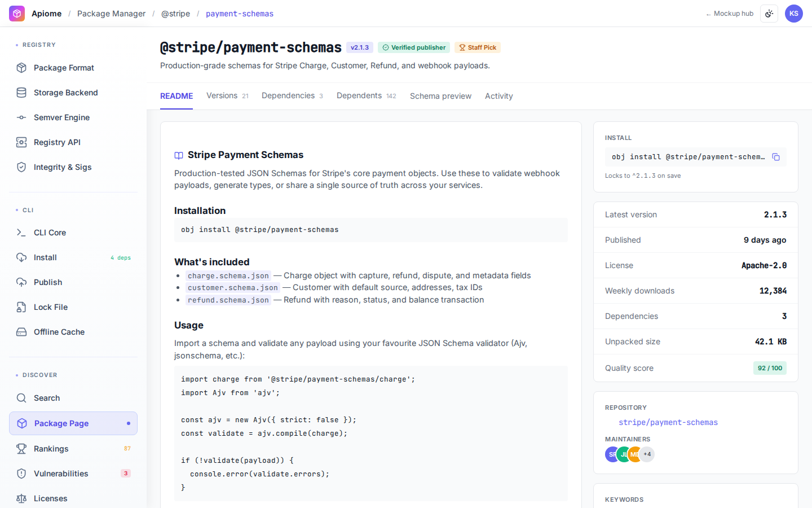The height and width of the screenshot is (508, 812).
Task: Click the 9 days ago published value
Action: (x=765, y=240)
